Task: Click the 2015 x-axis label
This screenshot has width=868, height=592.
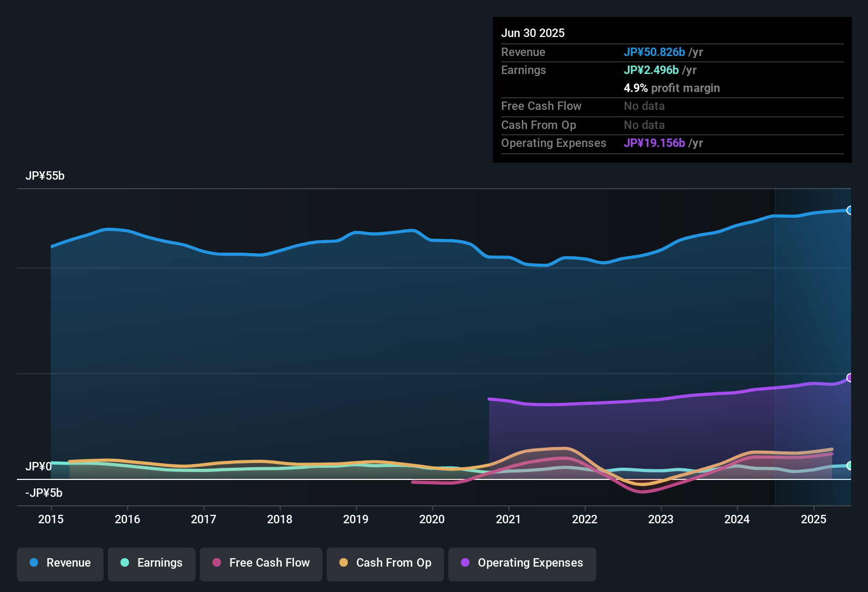Action: 51,520
